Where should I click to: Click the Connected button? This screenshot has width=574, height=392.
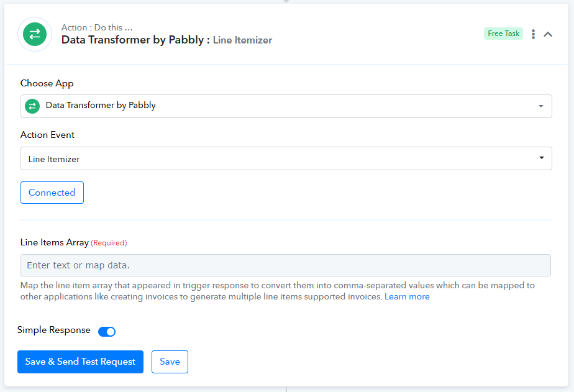52,193
